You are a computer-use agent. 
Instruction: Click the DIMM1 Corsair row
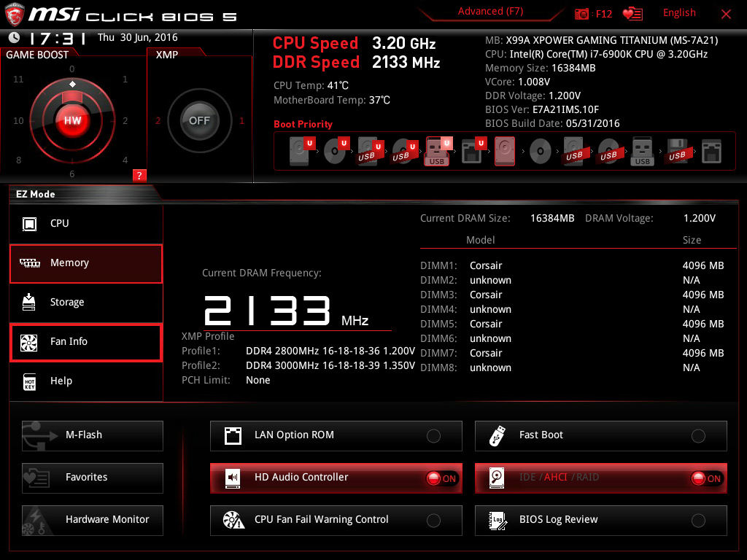pyautogui.click(x=572, y=265)
